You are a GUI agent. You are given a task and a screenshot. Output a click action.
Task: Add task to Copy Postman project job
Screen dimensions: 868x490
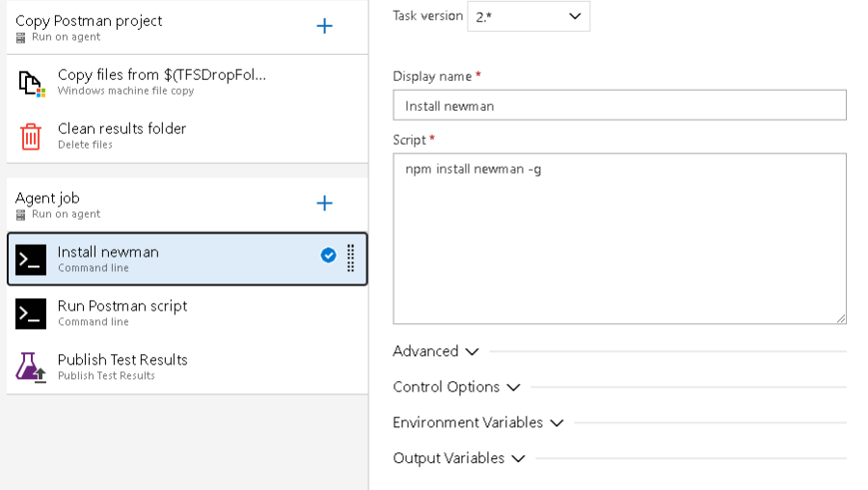point(324,26)
